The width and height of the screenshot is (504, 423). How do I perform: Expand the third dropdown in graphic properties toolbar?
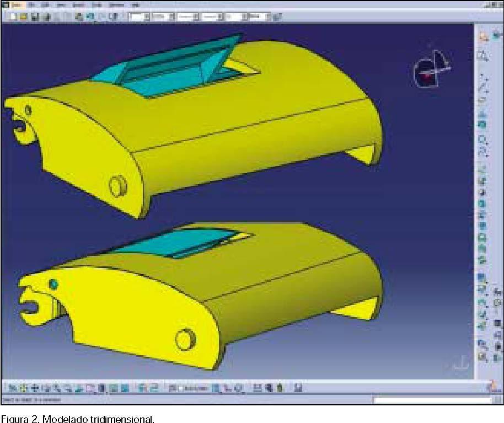196,17
